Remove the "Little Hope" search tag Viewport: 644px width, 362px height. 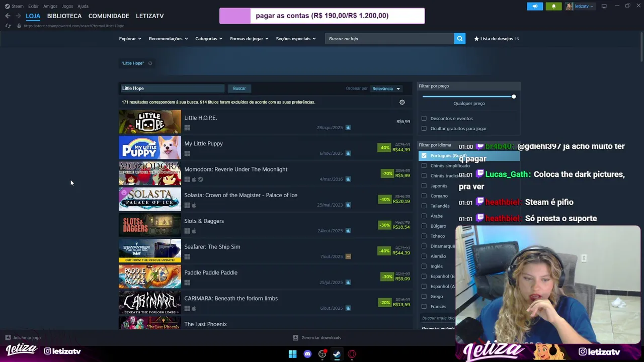[150, 63]
